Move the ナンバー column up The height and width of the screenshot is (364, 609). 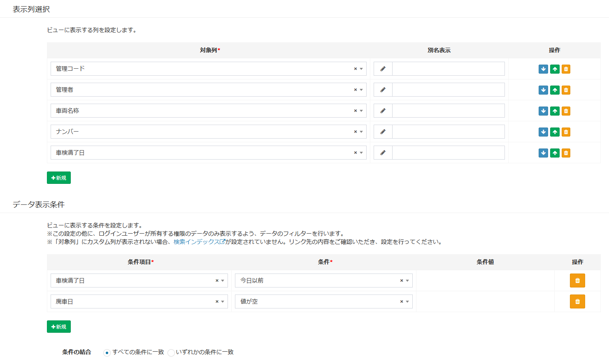[x=555, y=132]
